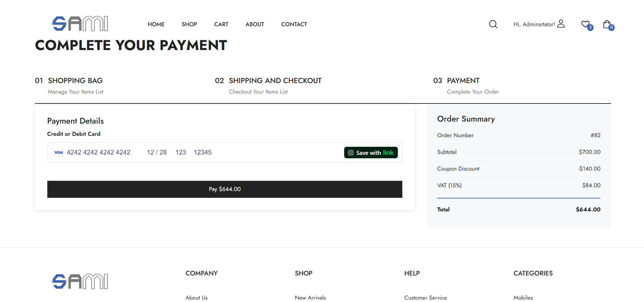Open the wishlist heart icon
Viewport: 644px width, 302px height.
[585, 24]
